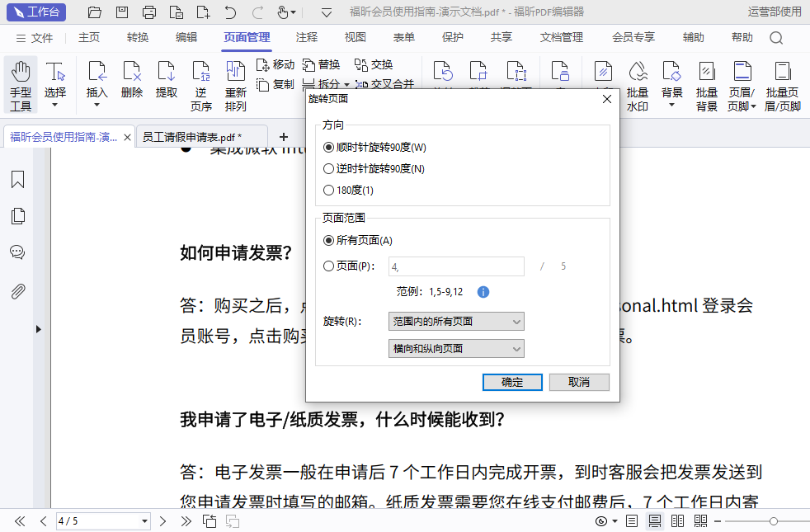Select the 逆时针旋转90度 rotation option

point(329,170)
